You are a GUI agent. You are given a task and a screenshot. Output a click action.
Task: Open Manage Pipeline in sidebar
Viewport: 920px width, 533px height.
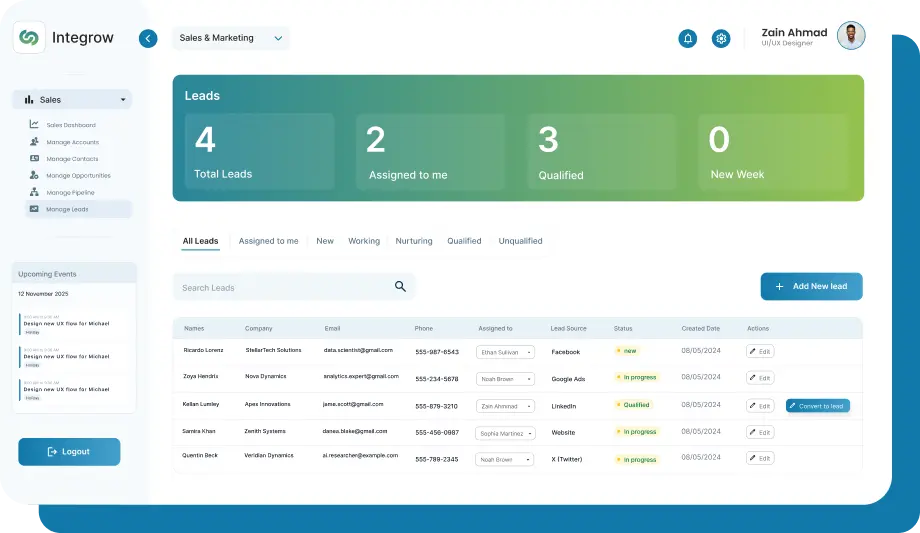pos(70,192)
